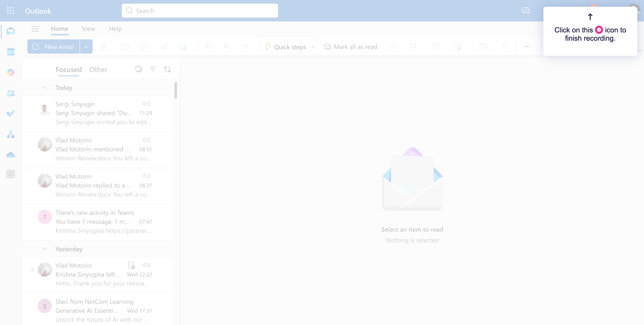The height and width of the screenshot is (325, 644).
Task: Click the Delete trash can icon
Action: coord(103,47)
